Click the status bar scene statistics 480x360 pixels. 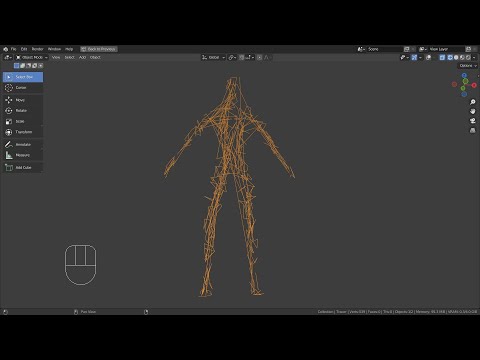[397, 312]
